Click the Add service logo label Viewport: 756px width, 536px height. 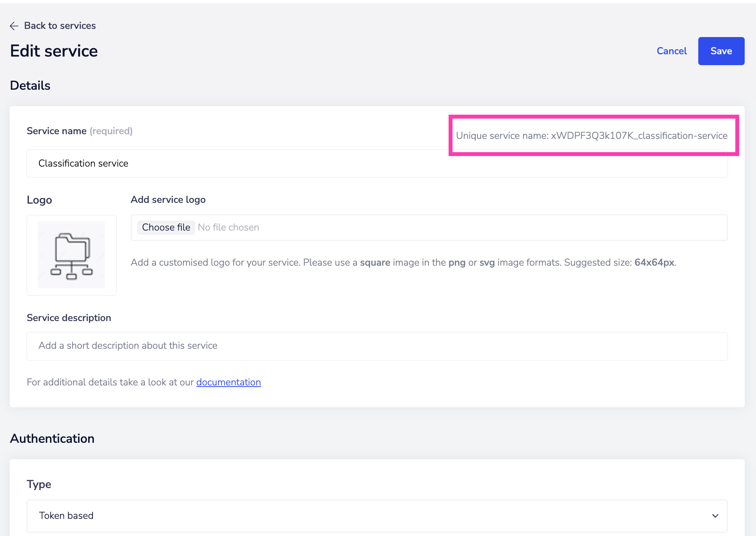click(168, 199)
